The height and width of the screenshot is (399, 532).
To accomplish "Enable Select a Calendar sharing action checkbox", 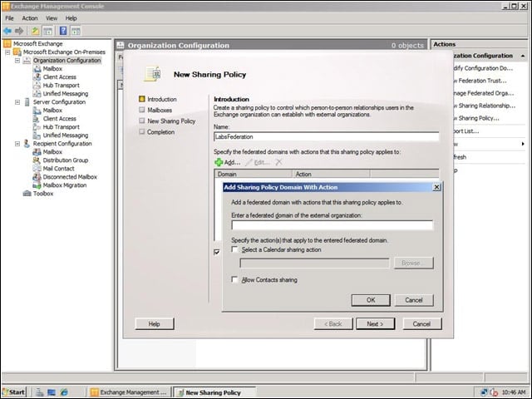I will coord(234,249).
